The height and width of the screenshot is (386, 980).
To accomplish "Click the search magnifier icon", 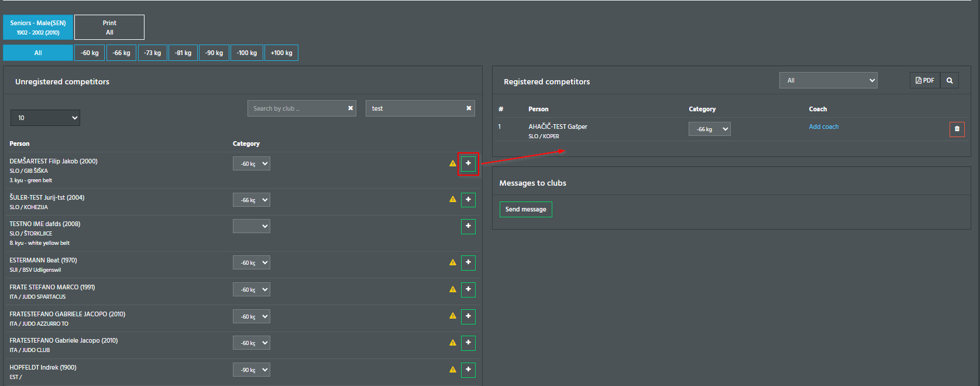I will [x=950, y=81].
